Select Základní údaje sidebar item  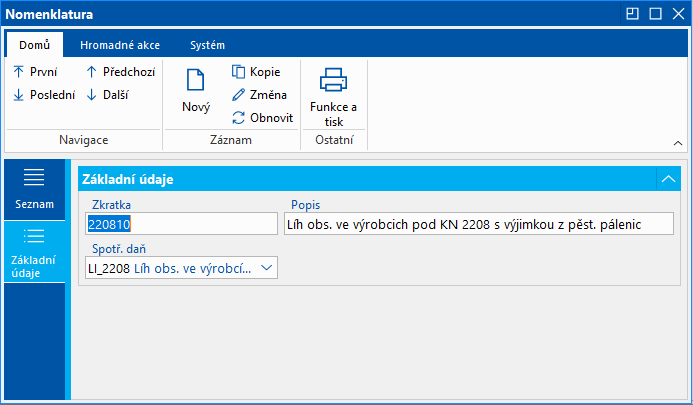point(34,252)
